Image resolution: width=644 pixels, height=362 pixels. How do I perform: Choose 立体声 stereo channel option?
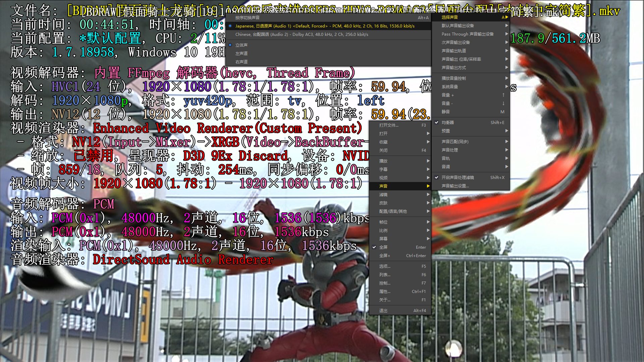(328, 45)
